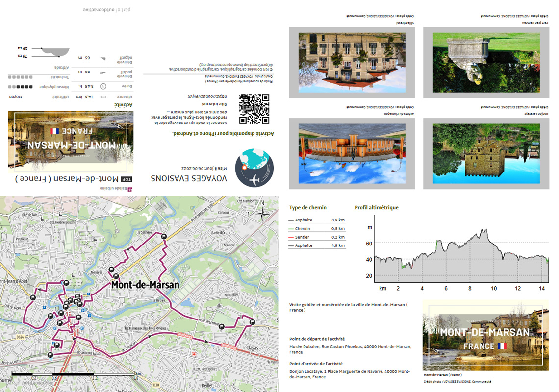Click the '3:45 h.' duration value
The width and height of the screenshot is (559, 392).
click(x=85, y=86)
